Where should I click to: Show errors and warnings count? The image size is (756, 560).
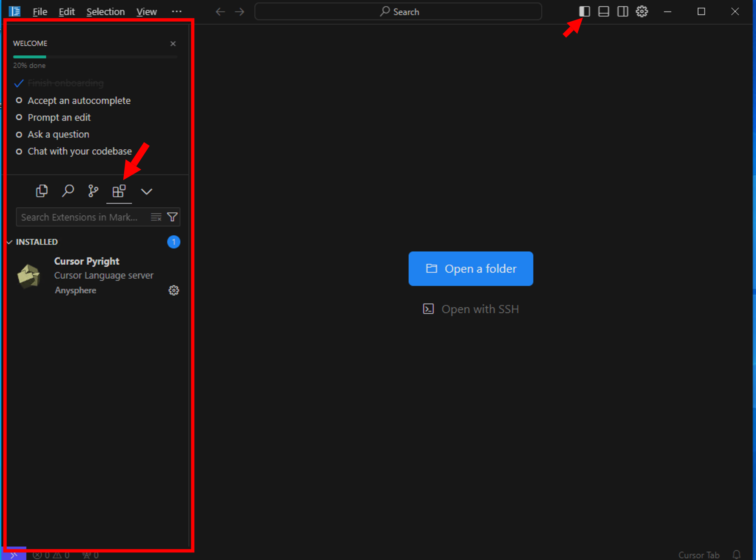click(51, 555)
